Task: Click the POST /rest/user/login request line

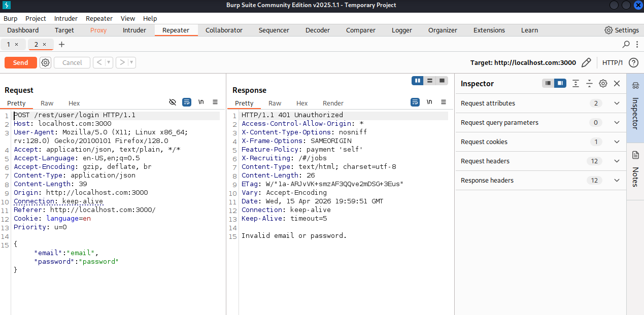Action: [75, 115]
